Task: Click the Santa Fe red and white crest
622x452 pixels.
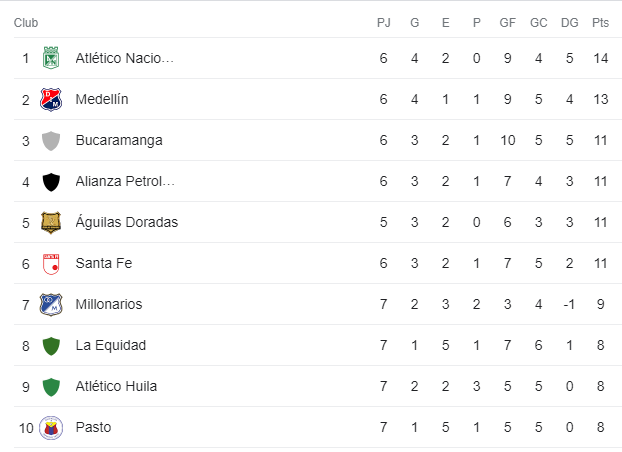Action: (51, 264)
